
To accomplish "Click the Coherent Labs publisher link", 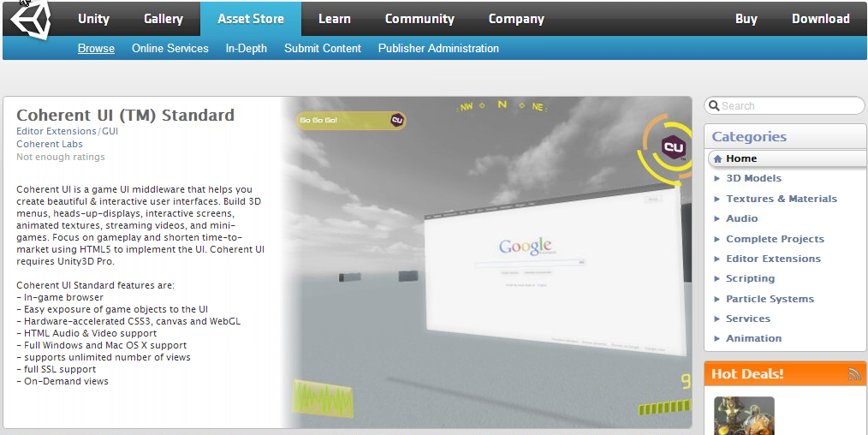I will pyautogui.click(x=50, y=145).
